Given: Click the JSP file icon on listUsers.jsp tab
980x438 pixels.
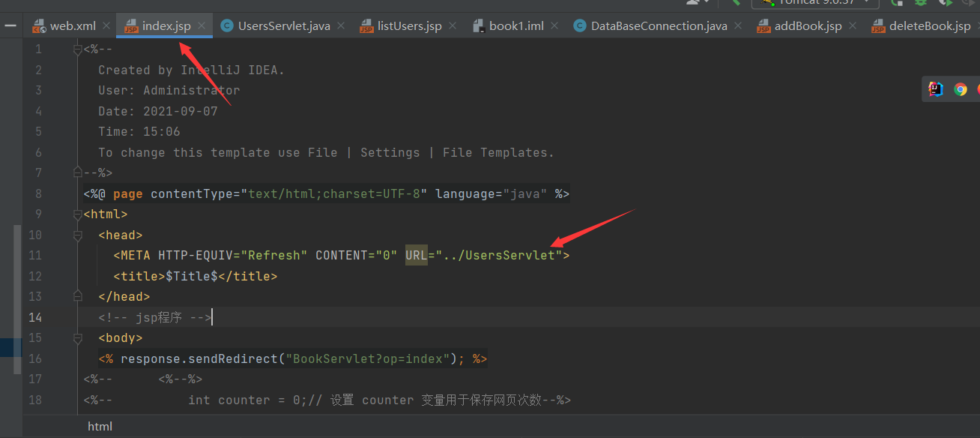Looking at the screenshot, I should click(366, 25).
